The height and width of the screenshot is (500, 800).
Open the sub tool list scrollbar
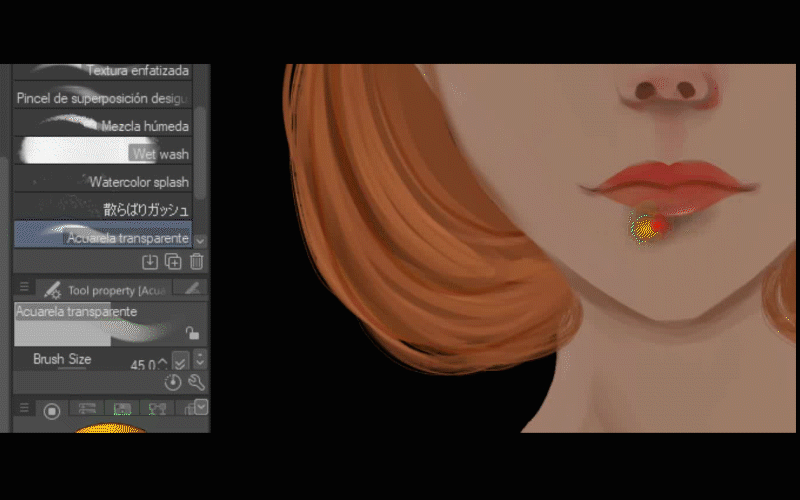click(x=201, y=153)
